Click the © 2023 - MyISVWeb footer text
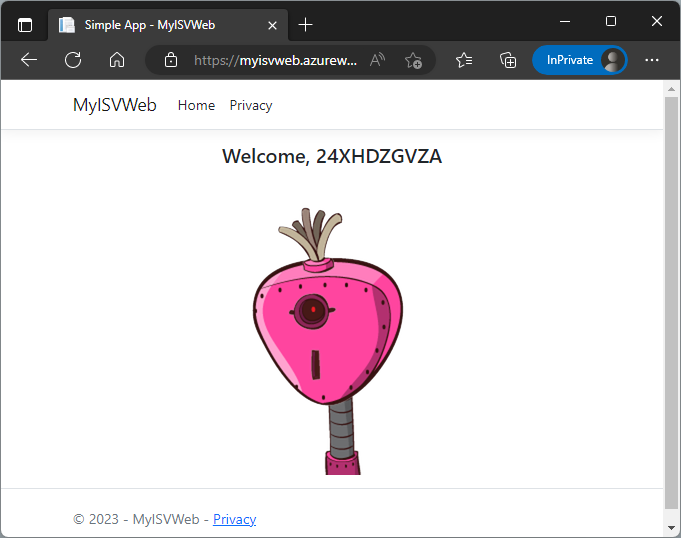Viewport: 681px width, 538px height. 136,519
